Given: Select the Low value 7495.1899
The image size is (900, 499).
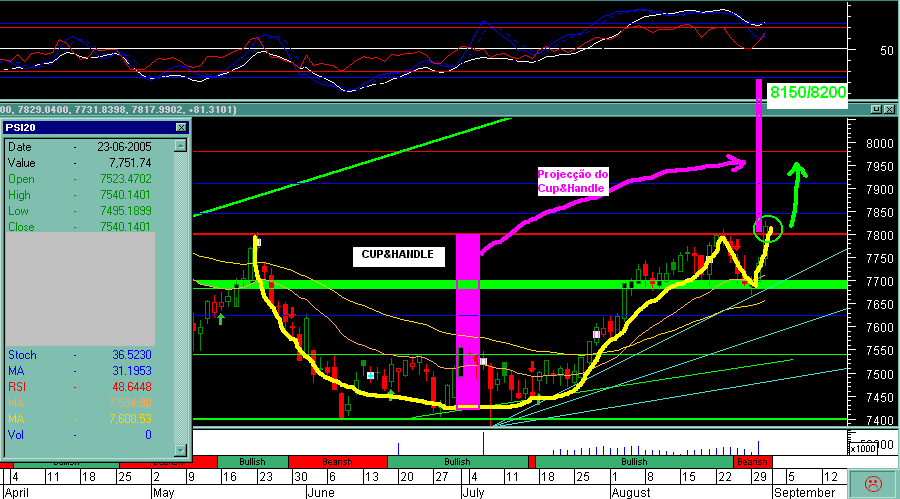Looking at the screenshot, I should (x=126, y=211).
